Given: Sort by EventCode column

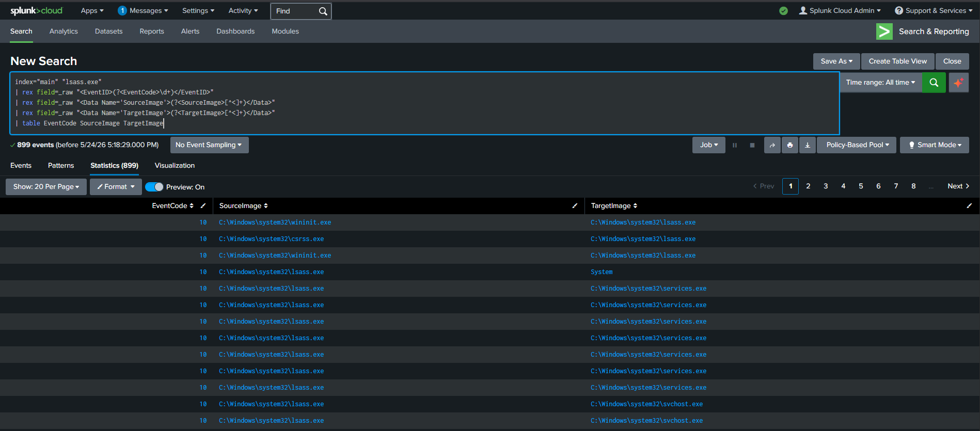Looking at the screenshot, I should (x=172, y=205).
